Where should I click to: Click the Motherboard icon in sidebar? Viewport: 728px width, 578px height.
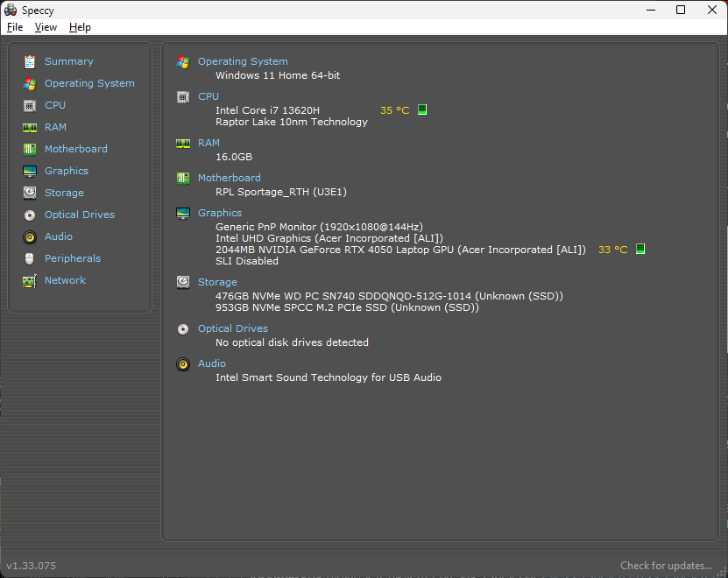click(x=30, y=149)
